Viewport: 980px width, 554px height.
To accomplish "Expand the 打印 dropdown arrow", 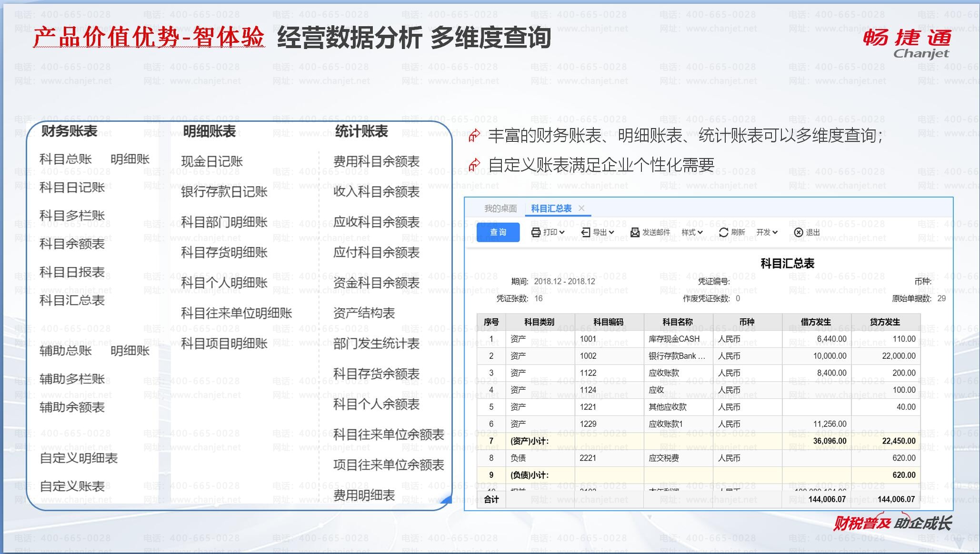I will (x=562, y=232).
